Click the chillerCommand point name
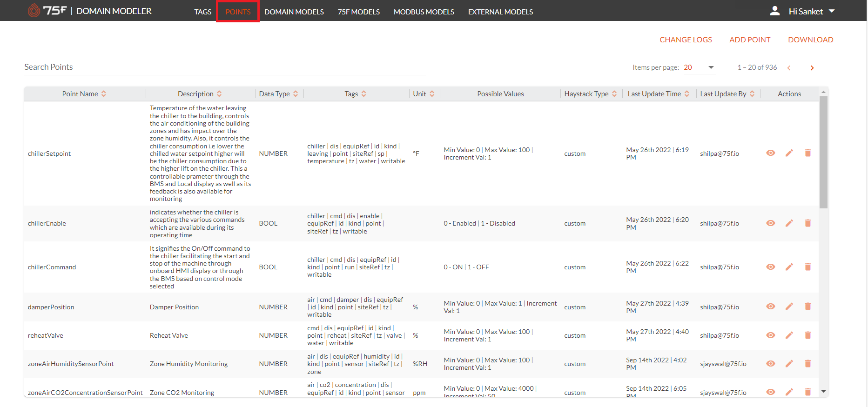 52,267
